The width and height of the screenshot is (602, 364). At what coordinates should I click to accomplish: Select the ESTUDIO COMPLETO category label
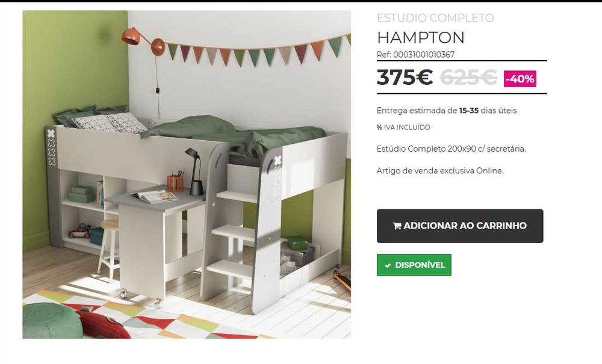(435, 18)
